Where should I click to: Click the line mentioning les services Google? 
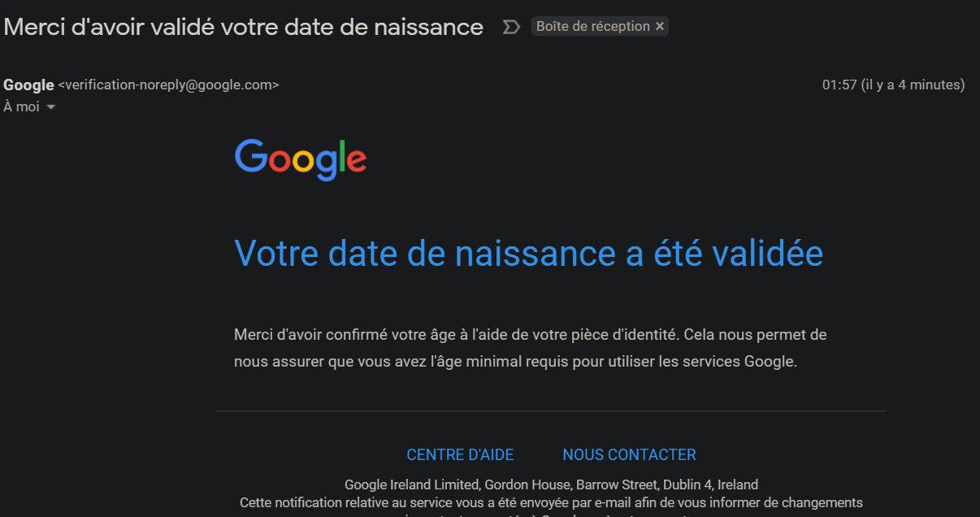click(x=515, y=362)
